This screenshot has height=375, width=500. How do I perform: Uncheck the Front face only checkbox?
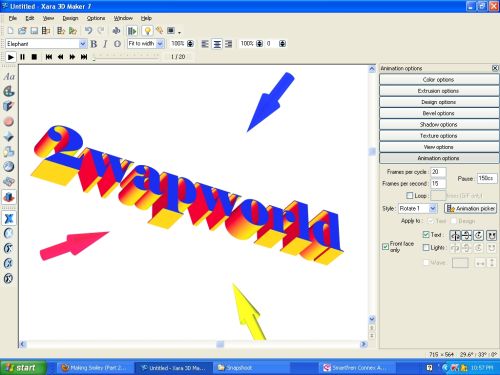pyautogui.click(x=385, y=247)
